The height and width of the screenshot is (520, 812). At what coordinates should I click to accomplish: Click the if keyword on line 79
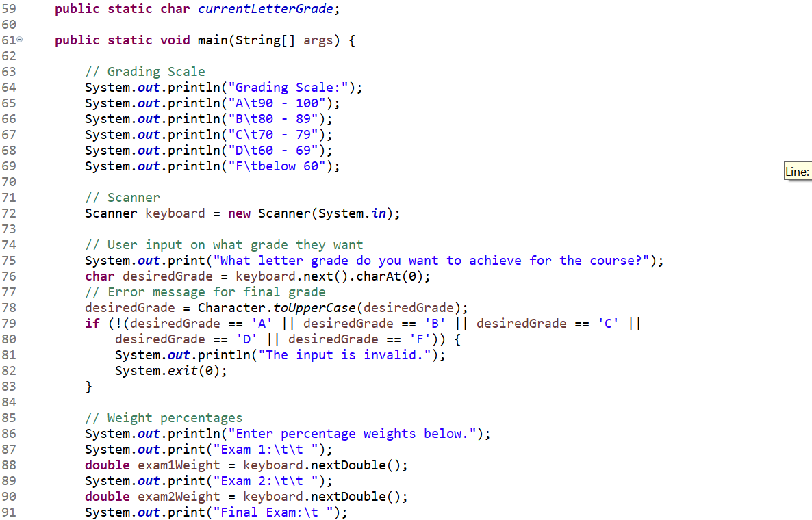click(92, 323)
